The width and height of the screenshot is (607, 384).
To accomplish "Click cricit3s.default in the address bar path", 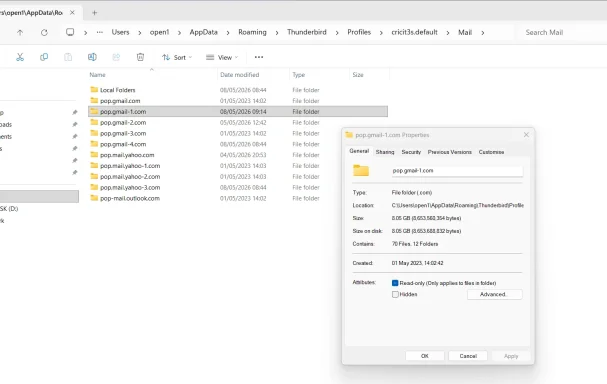I will point(414,32).
